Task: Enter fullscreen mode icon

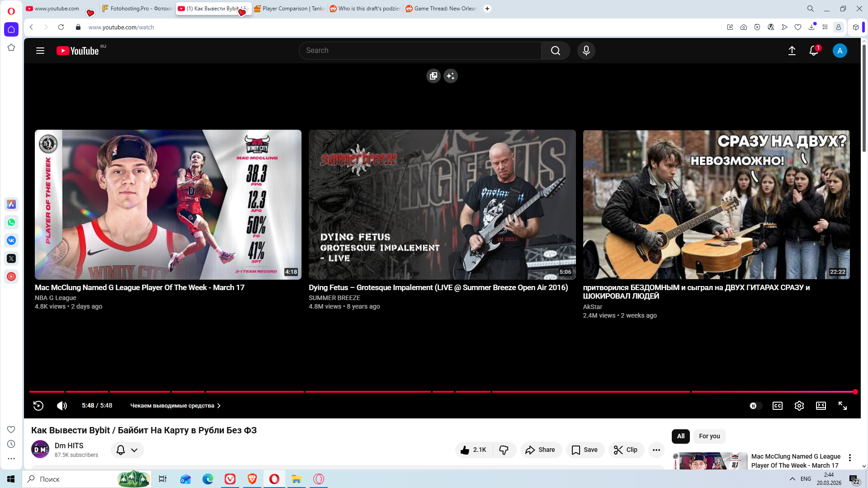Action: click(842, 406)
